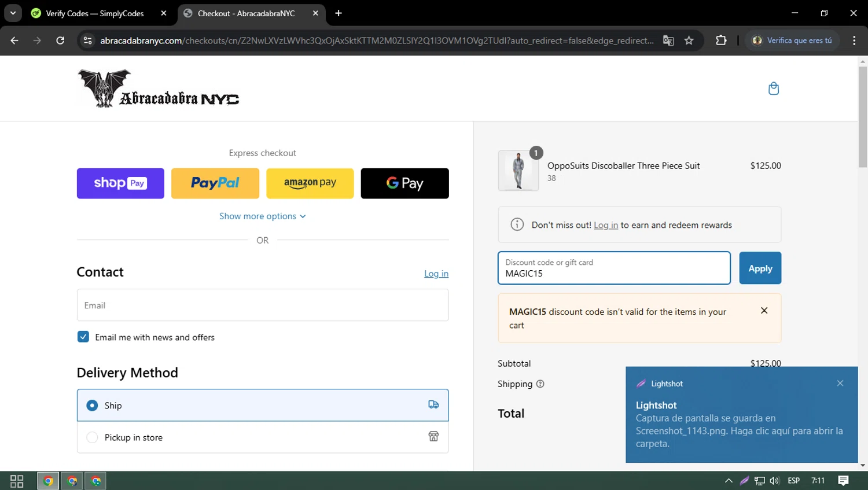Click Lightshot icon in system tray
Screen dimensions: 868x490
pyautogui.click(x=744, y=481)
